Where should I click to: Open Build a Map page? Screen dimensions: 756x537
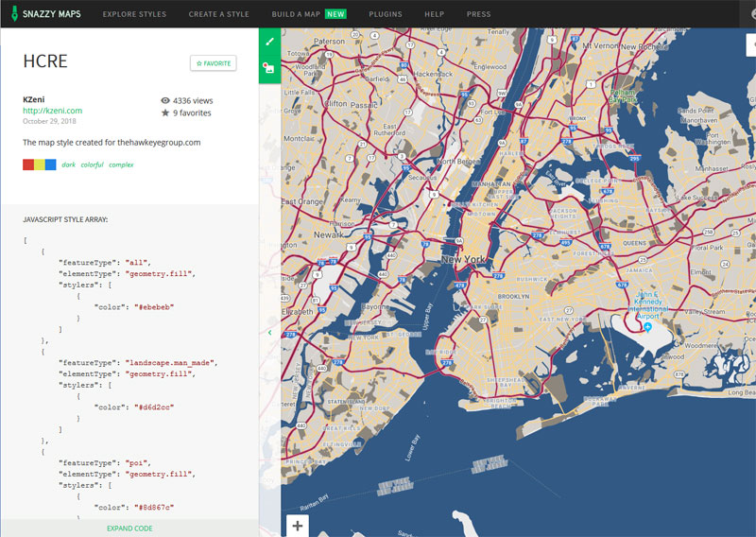pyautogui.click(x=297, y=14)
